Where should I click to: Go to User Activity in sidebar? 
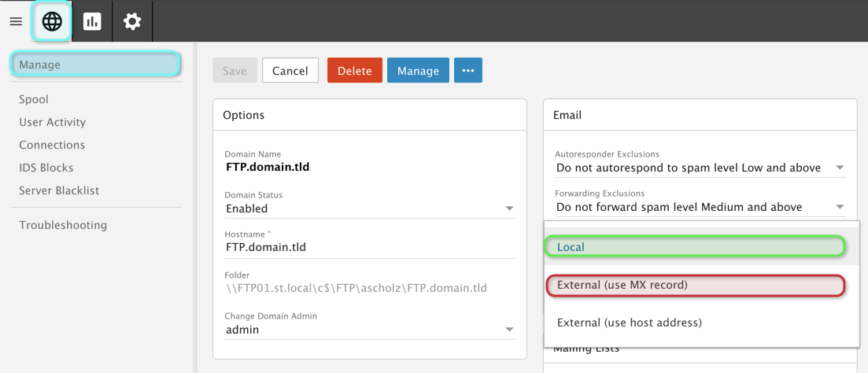53,122
